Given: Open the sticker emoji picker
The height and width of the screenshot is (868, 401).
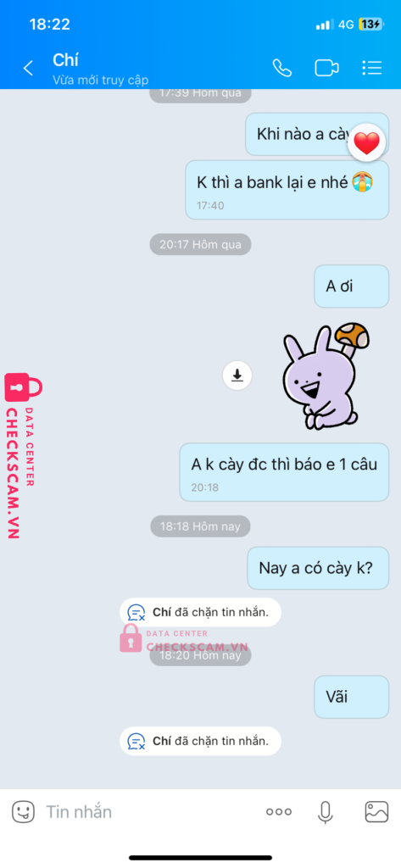Looking at the screenshot, I should coord(23,812).
